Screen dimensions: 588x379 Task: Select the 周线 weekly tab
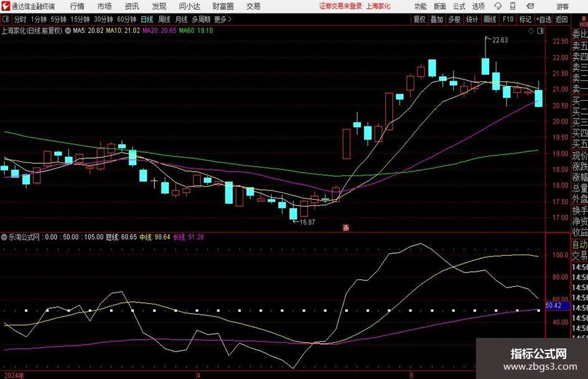point(164,19)
